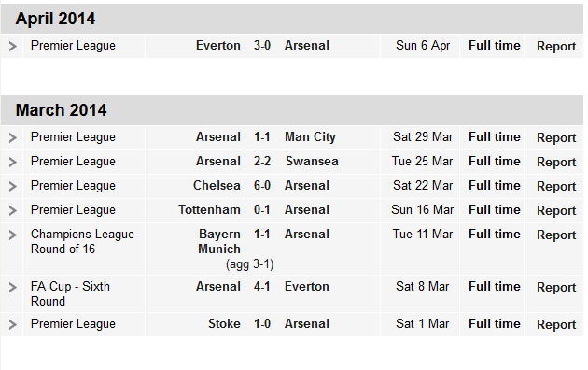588x370 pixels.
Task: Open Report for Sun 16 Mar match
Action: [556, 211]
